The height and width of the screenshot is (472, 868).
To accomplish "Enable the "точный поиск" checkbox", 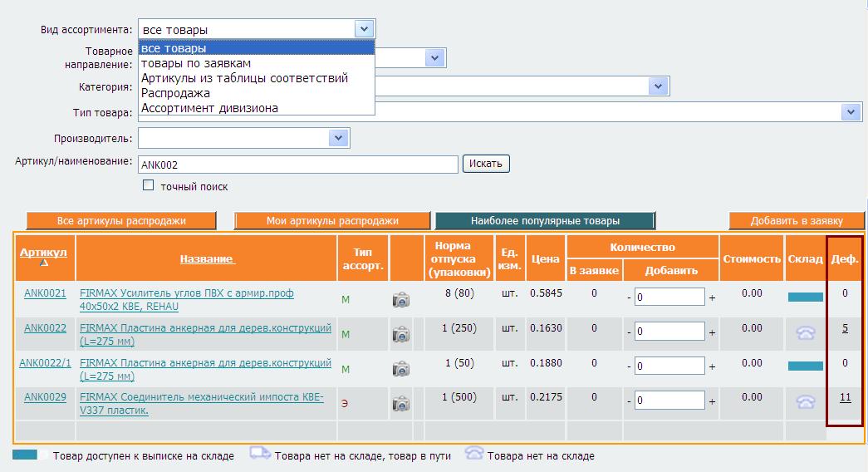I will 149,185.
